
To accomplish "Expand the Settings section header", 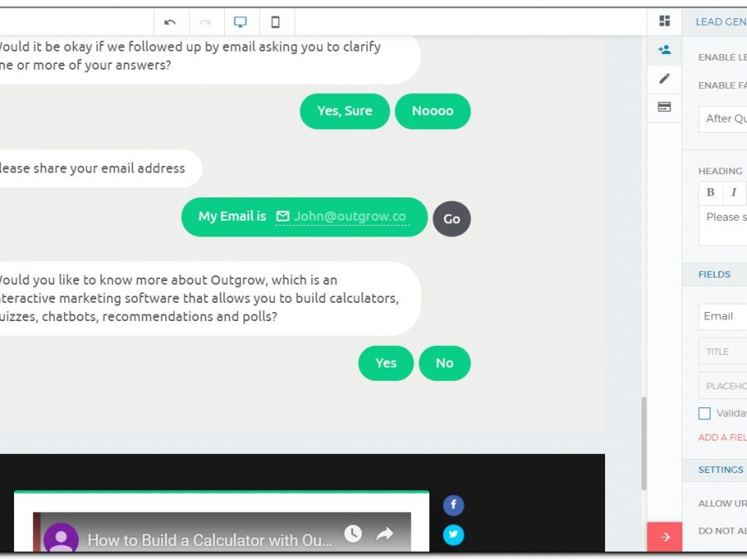I will point(720,470).
